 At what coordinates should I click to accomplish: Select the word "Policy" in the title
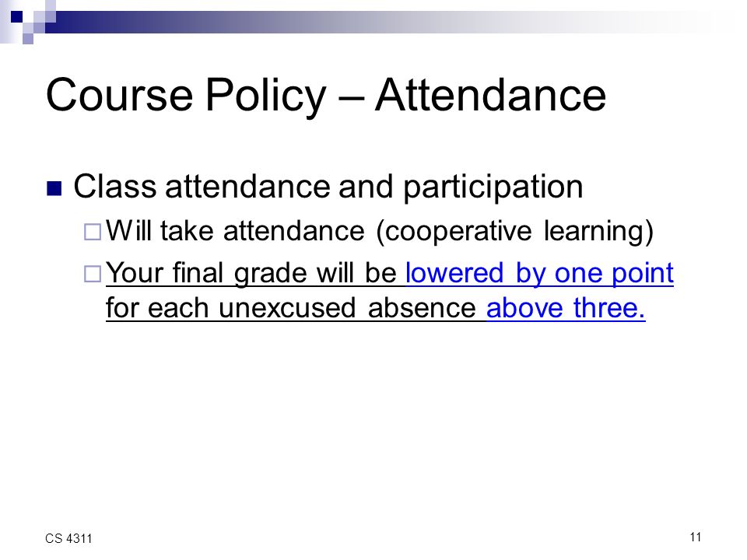pos(266,98)
